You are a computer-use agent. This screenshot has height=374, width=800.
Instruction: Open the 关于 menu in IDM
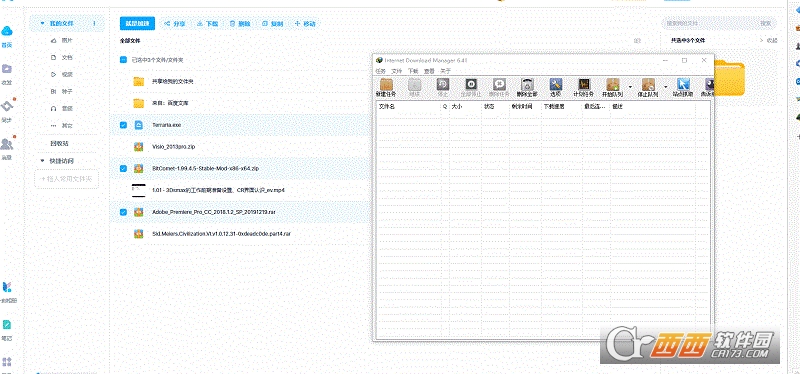(445, 71)
